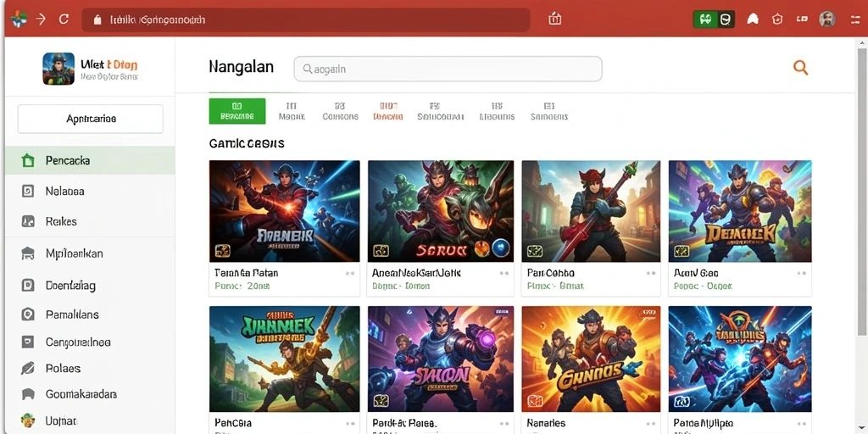Open the Pahcaa game thumbnail
This screenshot has width=868, height=434.
[285, 359]
